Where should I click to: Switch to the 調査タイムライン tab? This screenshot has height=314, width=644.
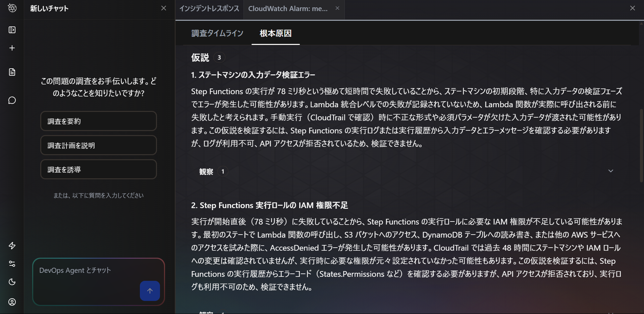217,34
